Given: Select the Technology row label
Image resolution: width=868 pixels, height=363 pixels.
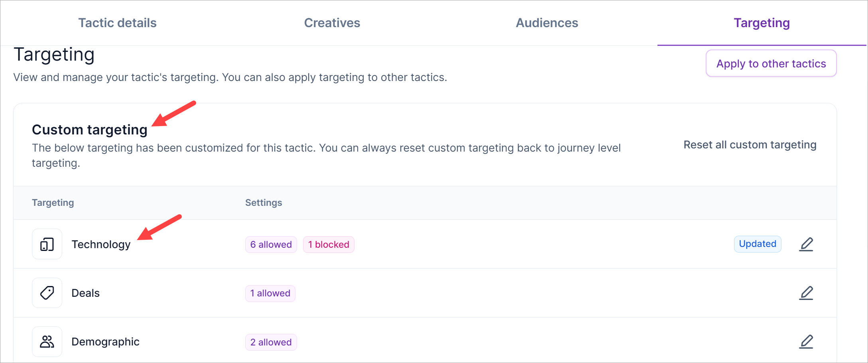Looking at the screenshot, I should tap(101, 244).
